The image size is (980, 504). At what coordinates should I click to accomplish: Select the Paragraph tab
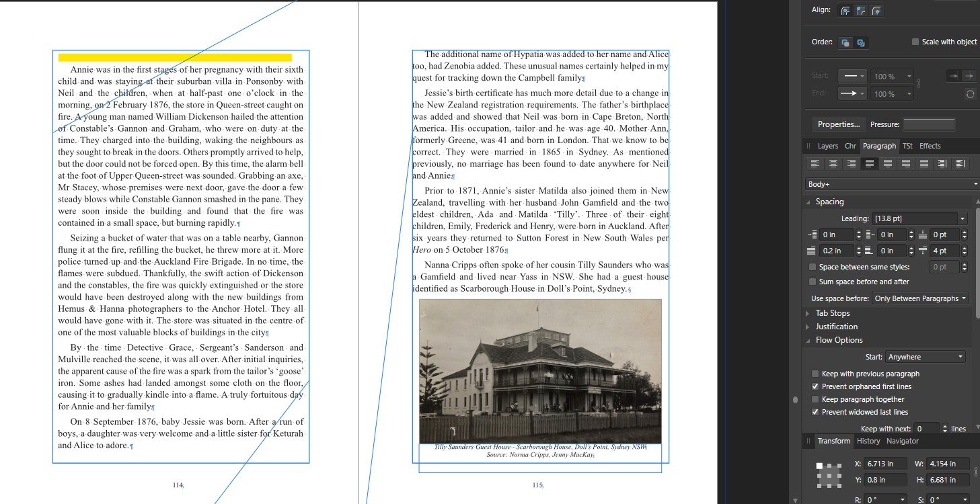(879, 146)
